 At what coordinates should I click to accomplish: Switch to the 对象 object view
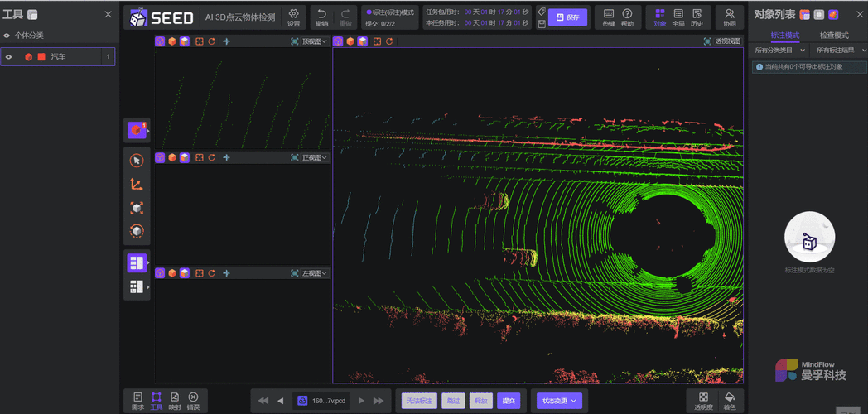click(x=659, y=17)
